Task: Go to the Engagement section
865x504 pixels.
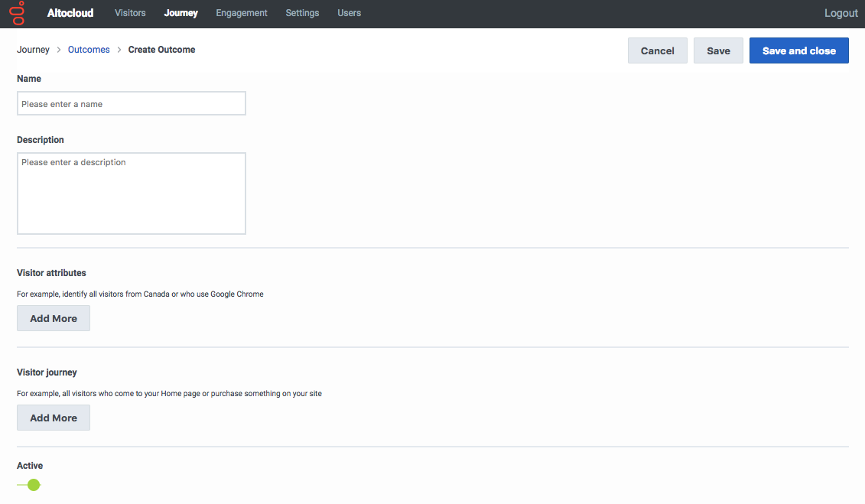Action: 242,13
